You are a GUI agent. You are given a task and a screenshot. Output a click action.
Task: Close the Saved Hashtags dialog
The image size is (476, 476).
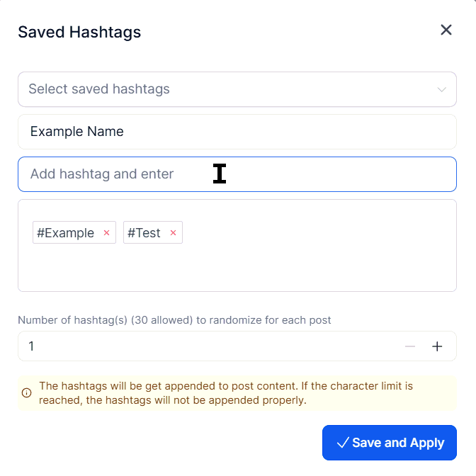[x=446, y=30]
